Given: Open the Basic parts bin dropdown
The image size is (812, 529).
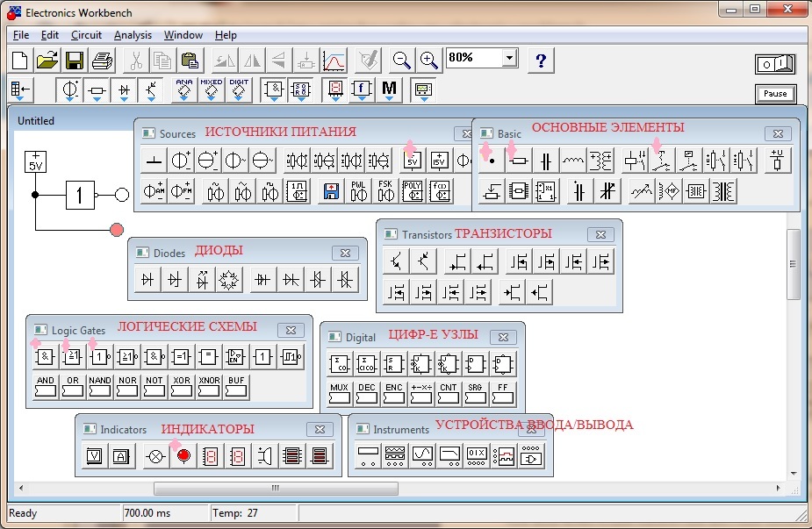Looking at the screenshot, I should coord(97,90).
